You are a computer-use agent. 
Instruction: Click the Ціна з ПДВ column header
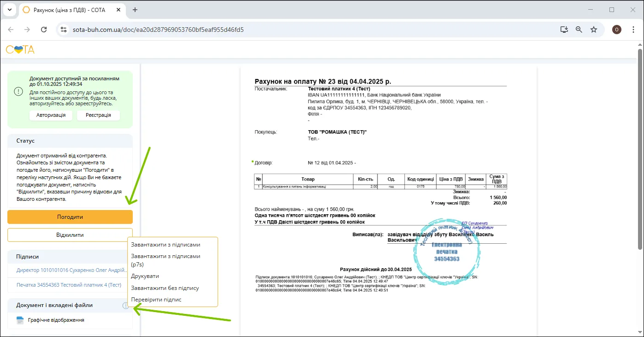[x=451, y=179]
